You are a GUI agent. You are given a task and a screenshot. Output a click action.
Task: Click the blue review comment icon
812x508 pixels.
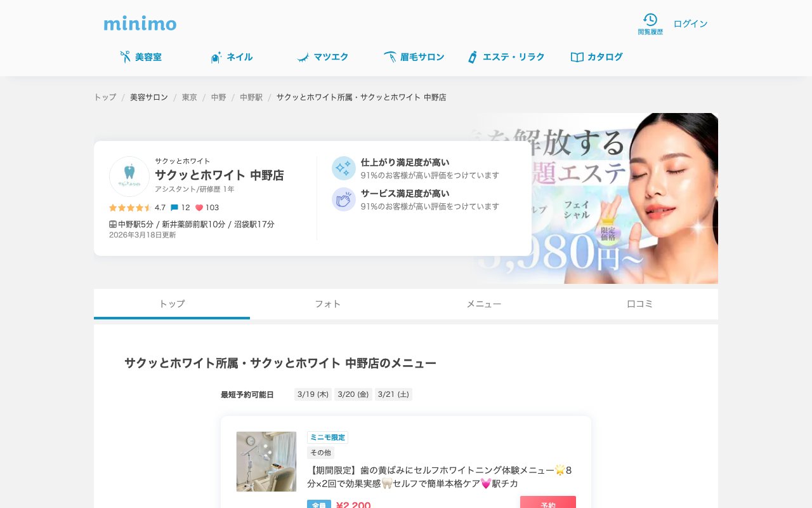click(174, 208)
